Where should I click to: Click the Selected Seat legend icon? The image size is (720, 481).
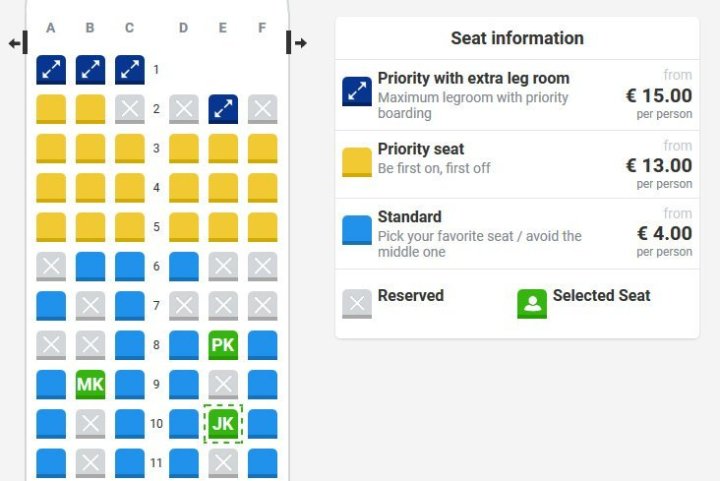click(x=532, y=304)
